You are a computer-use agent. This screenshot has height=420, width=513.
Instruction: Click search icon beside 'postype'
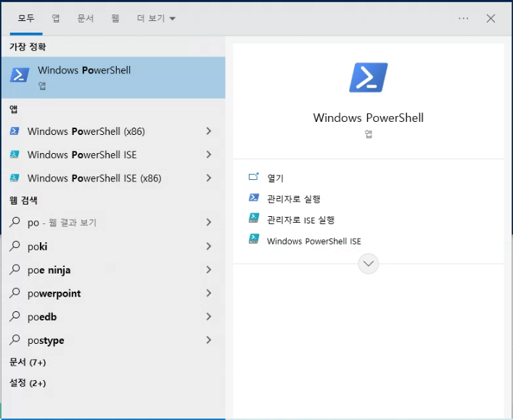point(15,340)
